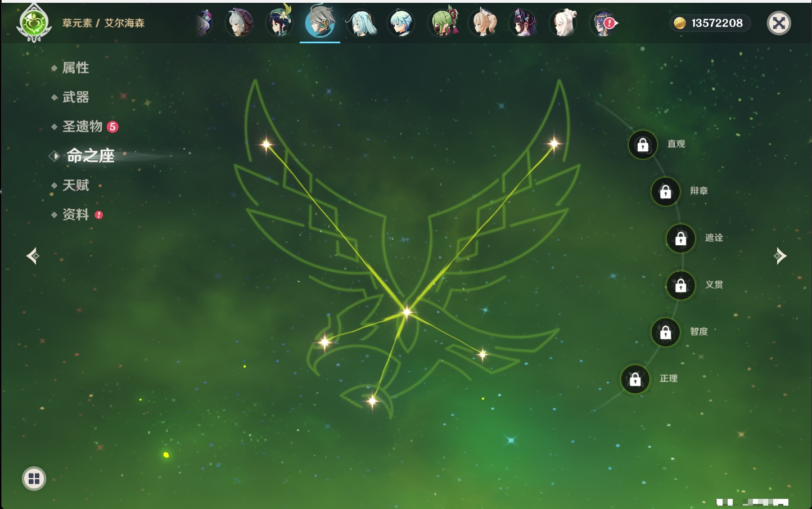
Task: Click the red alert badge next to 资料
Action: (99, 215)
